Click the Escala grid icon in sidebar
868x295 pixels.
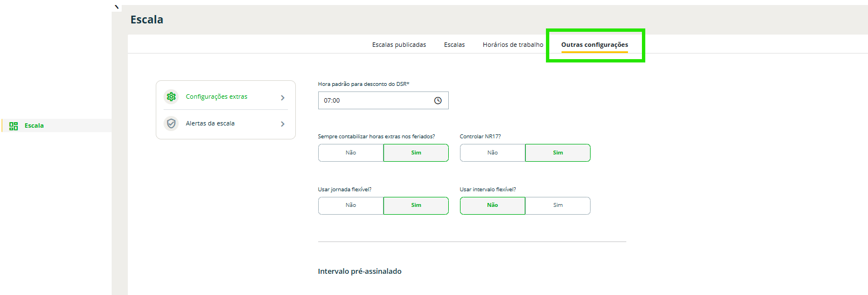(14, 126)
